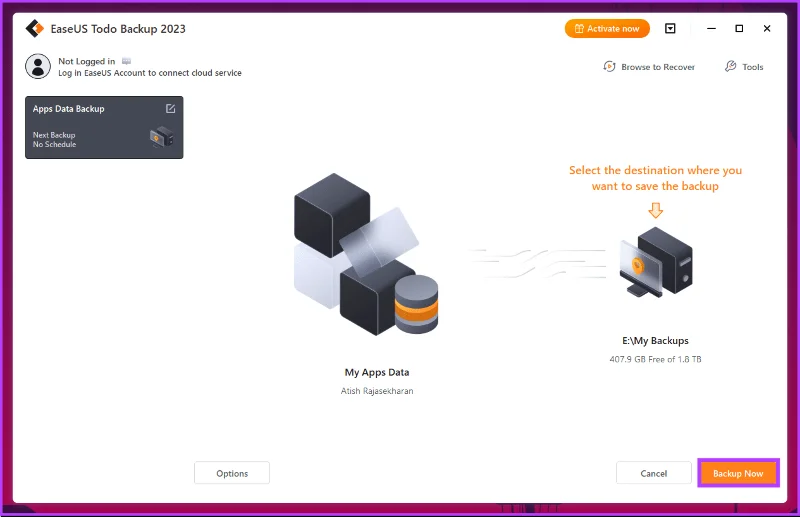The image size is (800, 517).
Task: Click the Atish Rajasekharan text
Action: coord(377,391)
